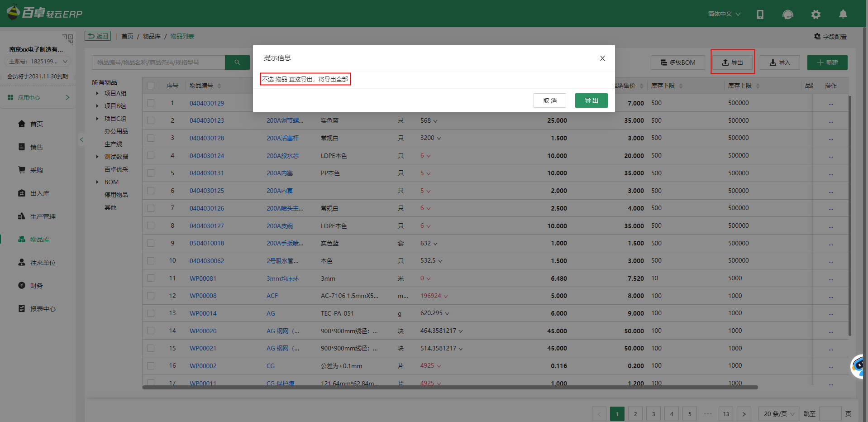This screenshot has width=868, height=422.
Task: Confirm with green 导出 button in dialog
Action: (591, 101)
